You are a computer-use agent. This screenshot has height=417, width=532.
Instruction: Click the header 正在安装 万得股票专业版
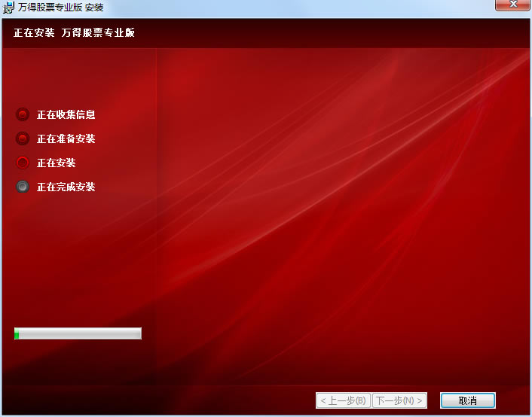[x=74, y=32]
